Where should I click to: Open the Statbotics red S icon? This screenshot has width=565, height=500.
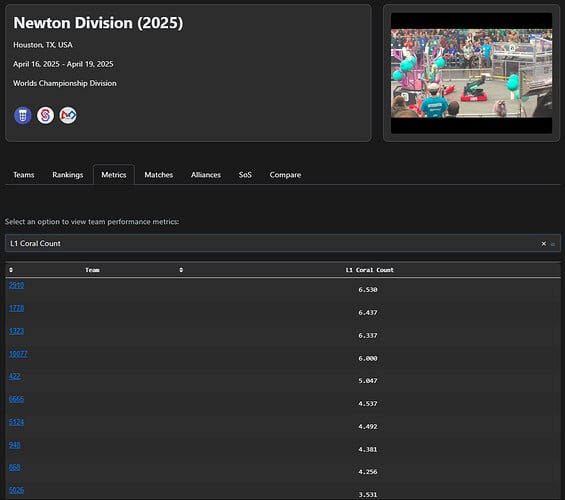(x=45, y=115)
